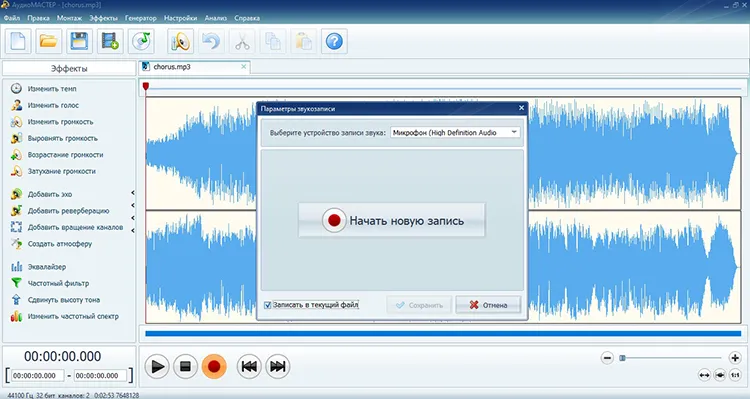
Task: Open the Файл menu
Action: 12,18
